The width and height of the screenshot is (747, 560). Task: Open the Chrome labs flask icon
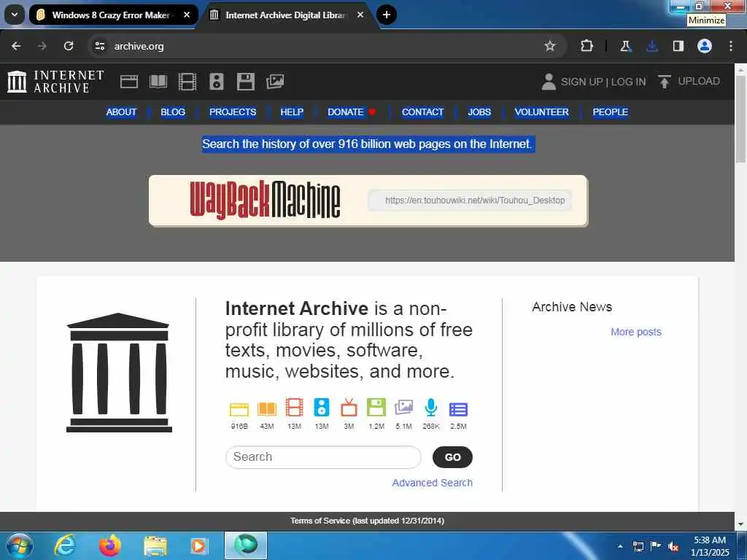pos(625,46)
